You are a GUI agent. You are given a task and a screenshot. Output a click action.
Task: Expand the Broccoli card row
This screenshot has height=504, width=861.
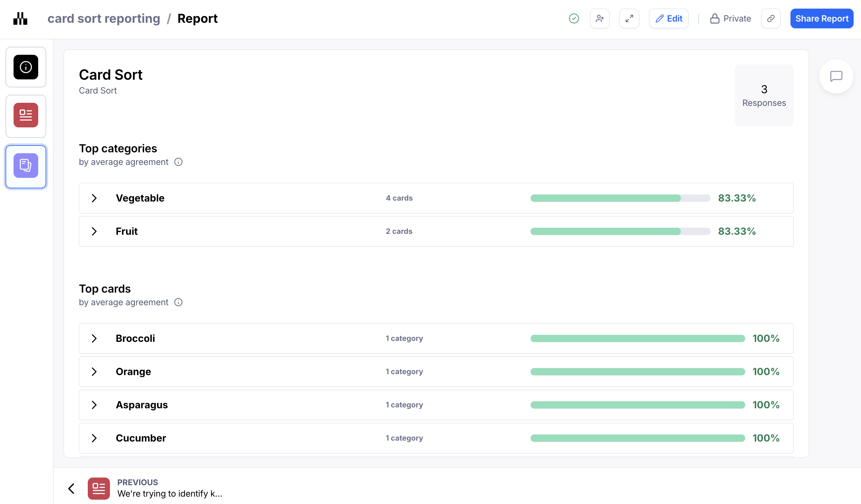[x=94, y=339]
